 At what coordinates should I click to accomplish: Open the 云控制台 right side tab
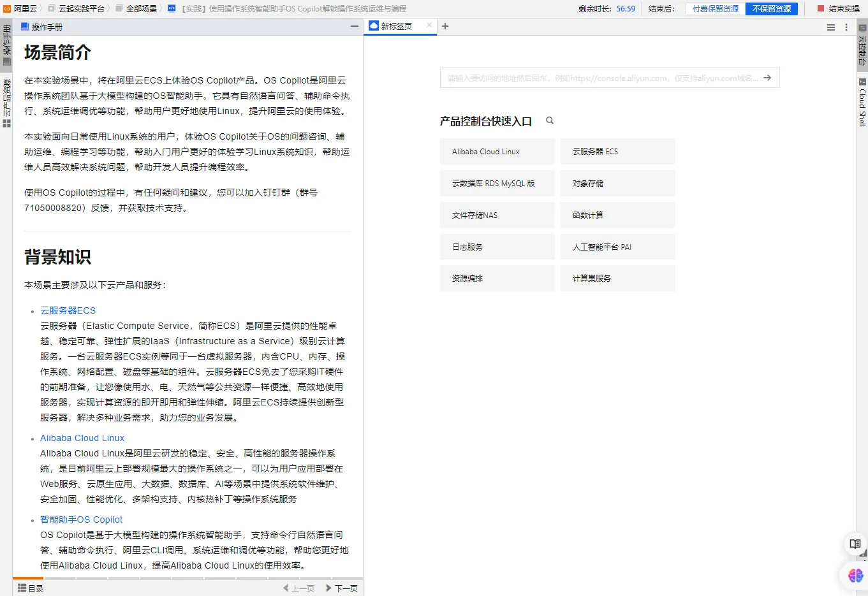pos(862,46)
